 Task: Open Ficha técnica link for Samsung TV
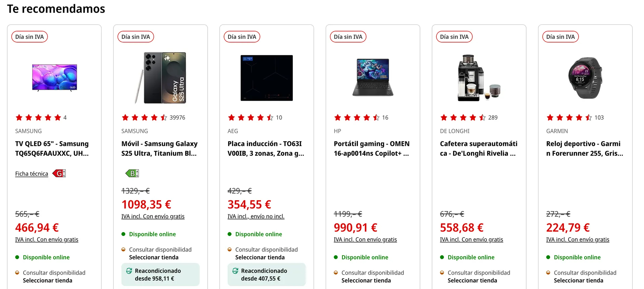[x=32, y=174]
